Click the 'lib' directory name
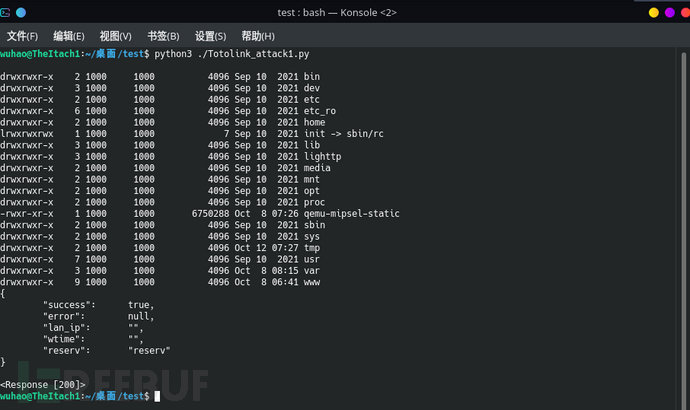The width and height of the screenshot is (690, 410). pos(312,145)
